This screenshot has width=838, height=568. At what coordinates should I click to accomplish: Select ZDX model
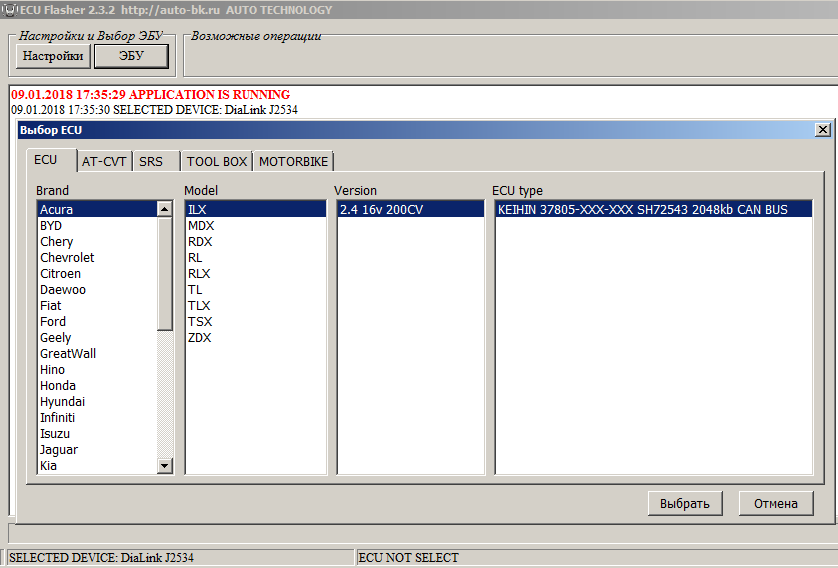(x=256, y=338)
